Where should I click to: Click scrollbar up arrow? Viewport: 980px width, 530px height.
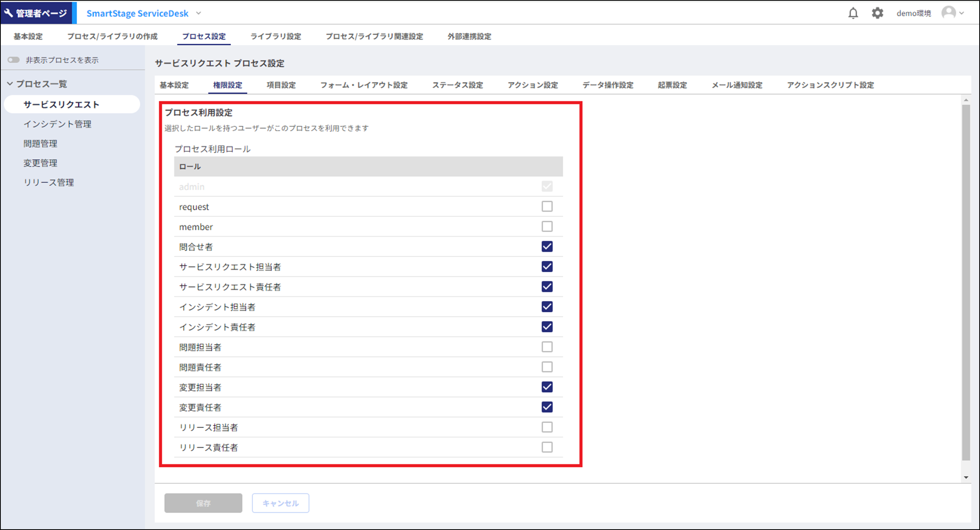pos(966,100)
